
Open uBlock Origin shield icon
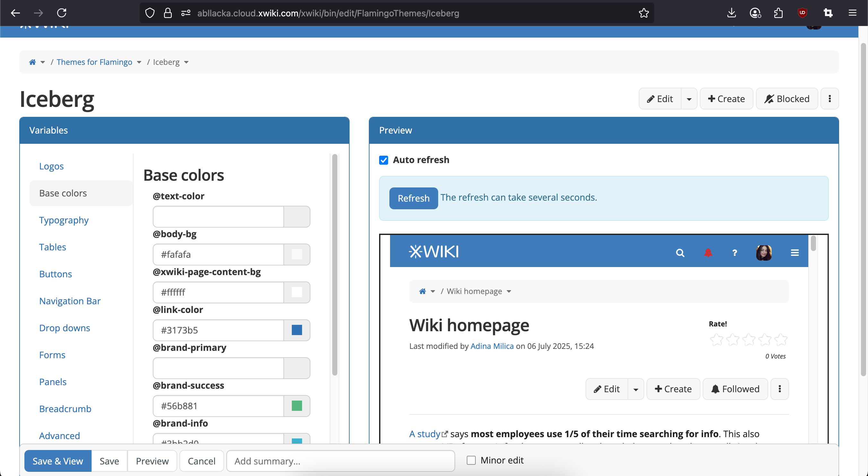802,13
